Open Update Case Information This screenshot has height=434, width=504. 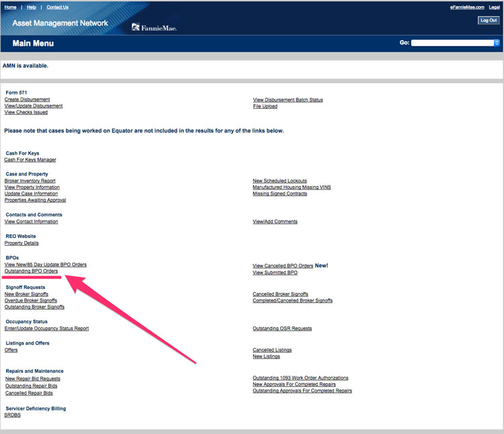(31, 193)
